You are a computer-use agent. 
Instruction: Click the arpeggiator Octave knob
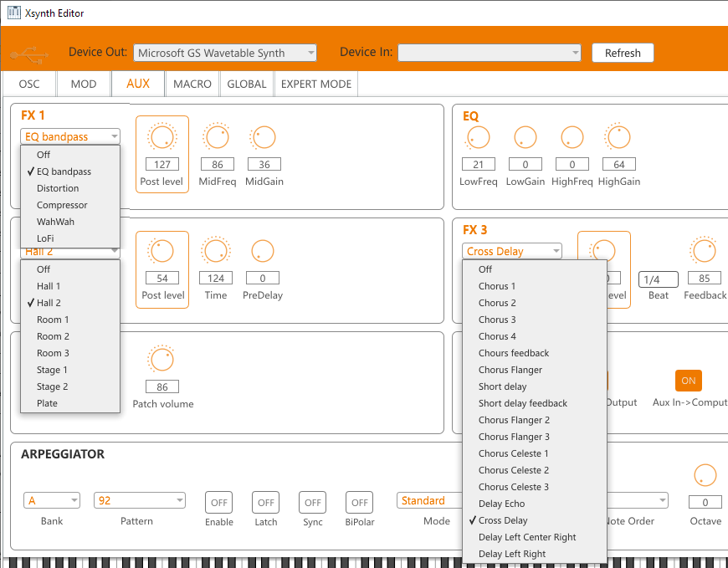(705, 475)
